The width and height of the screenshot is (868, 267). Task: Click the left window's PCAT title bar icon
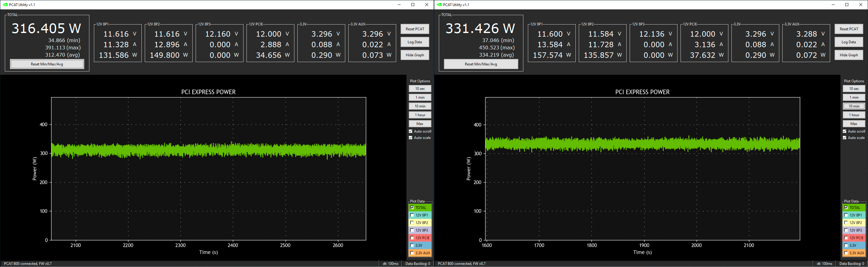point(5,5)
